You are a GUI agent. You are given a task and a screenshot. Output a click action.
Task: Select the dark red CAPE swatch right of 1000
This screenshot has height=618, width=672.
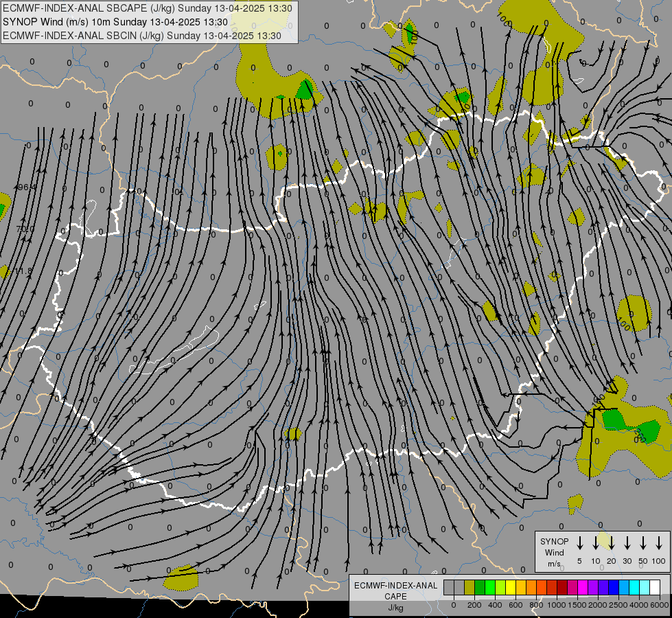tap(562, 587)
